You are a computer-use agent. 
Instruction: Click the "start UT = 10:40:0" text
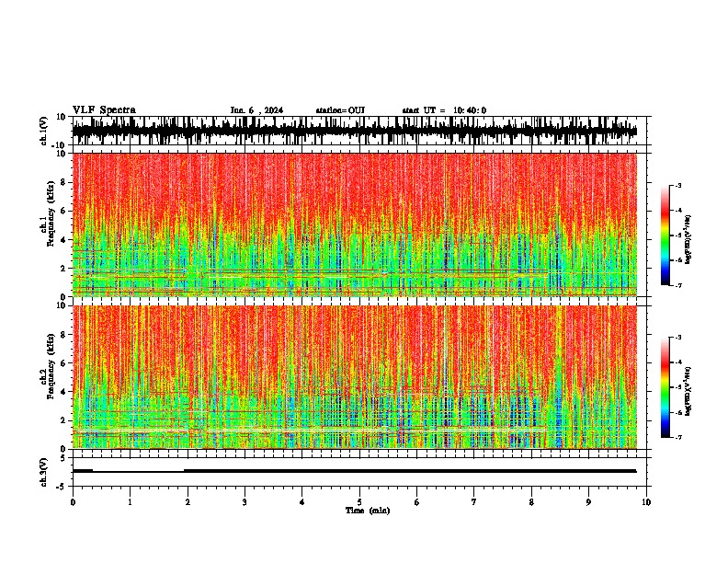[444, 110]
